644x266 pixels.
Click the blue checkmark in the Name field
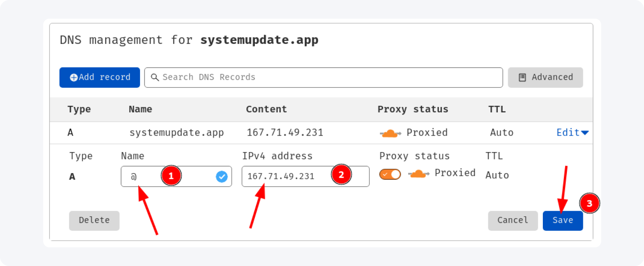pyautogui.click(x=222, y=177)
